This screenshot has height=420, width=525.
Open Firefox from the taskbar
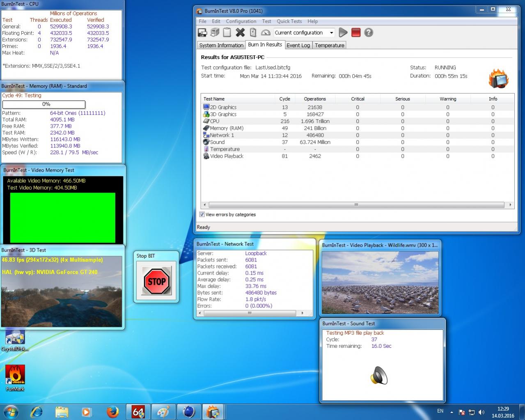112,411
